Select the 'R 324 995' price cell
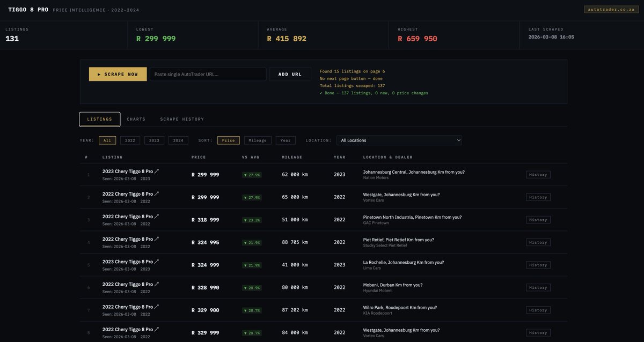This screenshot has height=342, width=644. [x=206, y=242]
